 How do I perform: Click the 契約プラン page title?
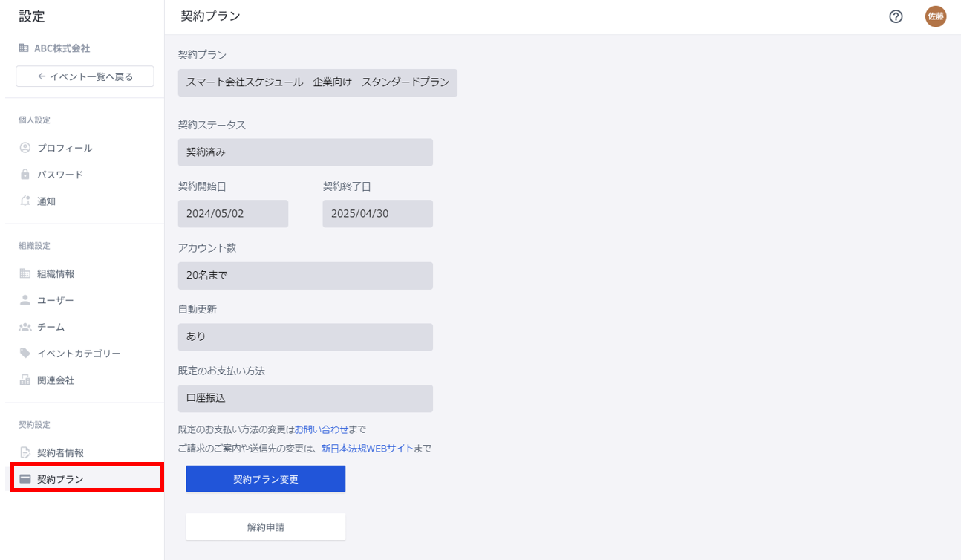pyautogui.click(x=211, y=16)
